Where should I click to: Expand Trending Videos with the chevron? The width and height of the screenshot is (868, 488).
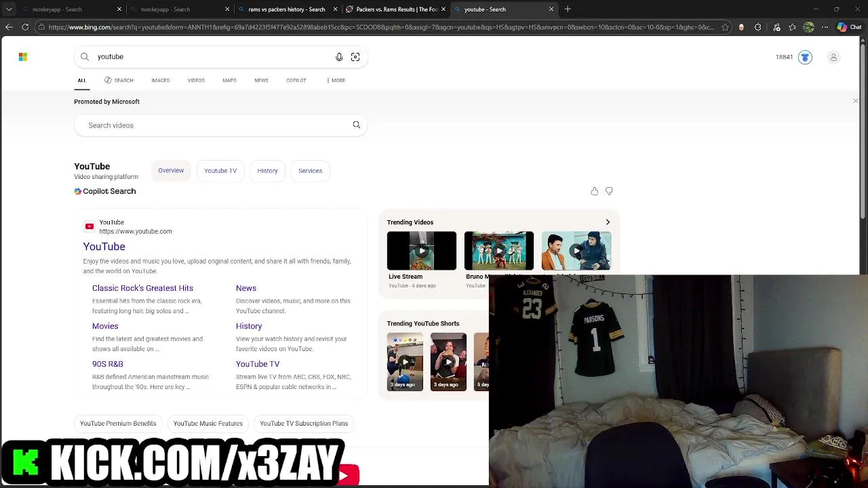(x=608, y=222)
